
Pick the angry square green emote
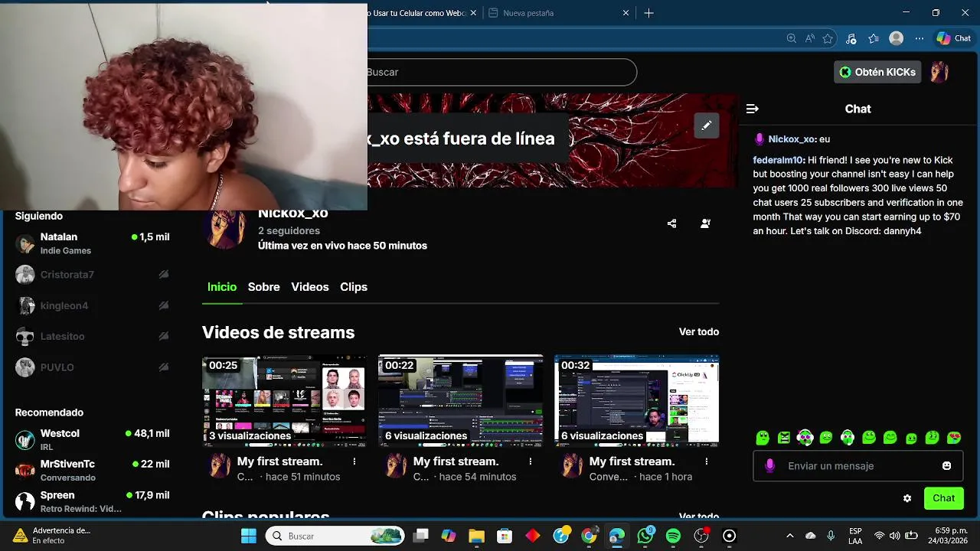pyautogui.click(x=784, y=438)
